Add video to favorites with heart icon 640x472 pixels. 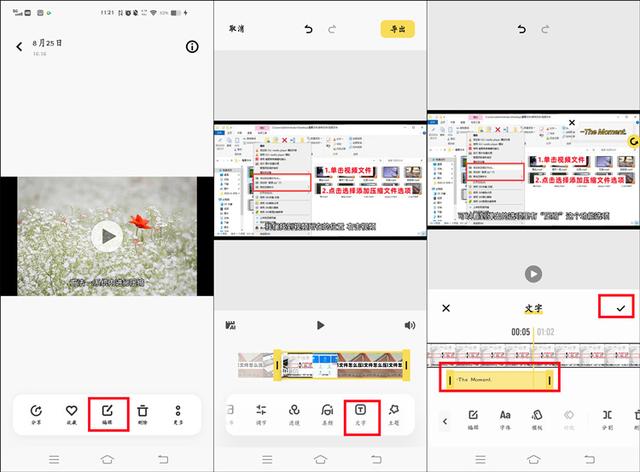pyautogui.click(x=71, y=412)
